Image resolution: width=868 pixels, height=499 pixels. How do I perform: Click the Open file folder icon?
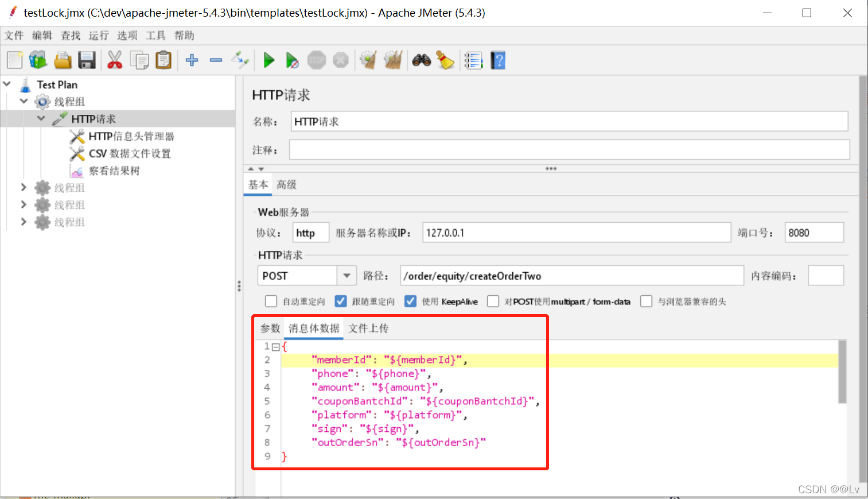tap(63, 60)
